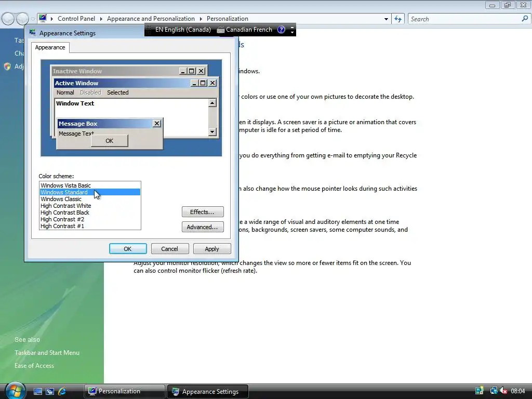
Task: Click the search magnifier icon
Action: (525, 19)
